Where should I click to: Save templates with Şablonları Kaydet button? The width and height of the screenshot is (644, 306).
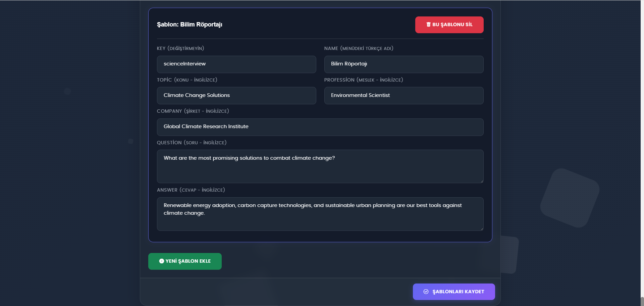(454, 292)
